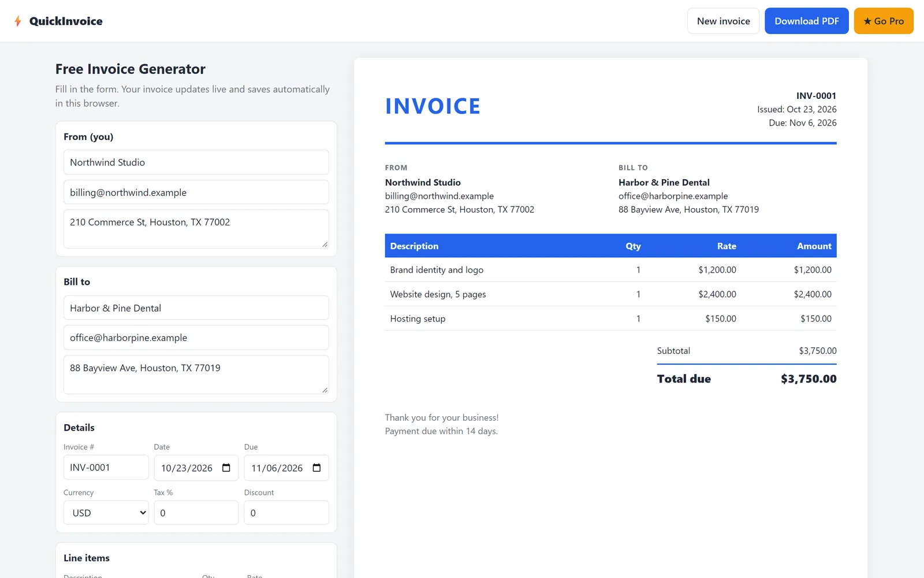Click the Amount column header

[814, 246]
